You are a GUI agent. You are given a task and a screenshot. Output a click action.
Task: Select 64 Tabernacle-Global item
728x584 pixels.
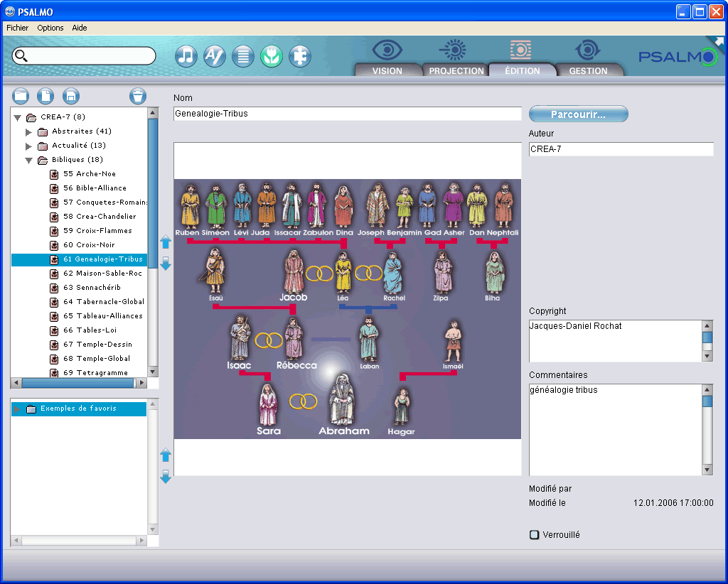pos(104,302)
